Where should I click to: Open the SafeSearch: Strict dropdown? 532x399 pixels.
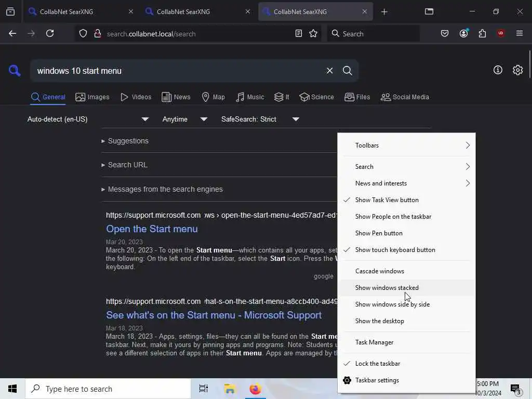click(x=260, y=119)
